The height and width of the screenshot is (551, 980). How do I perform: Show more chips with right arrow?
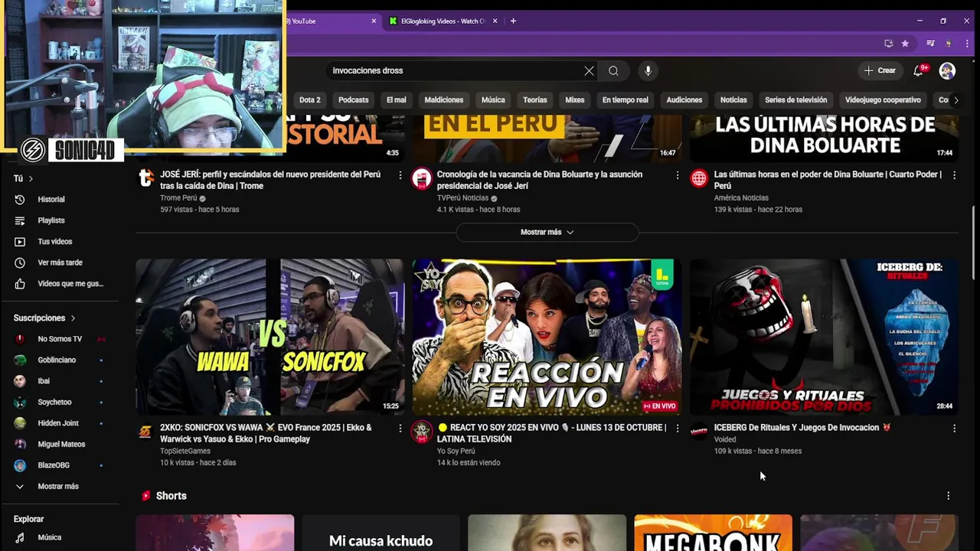click(955, 99)
